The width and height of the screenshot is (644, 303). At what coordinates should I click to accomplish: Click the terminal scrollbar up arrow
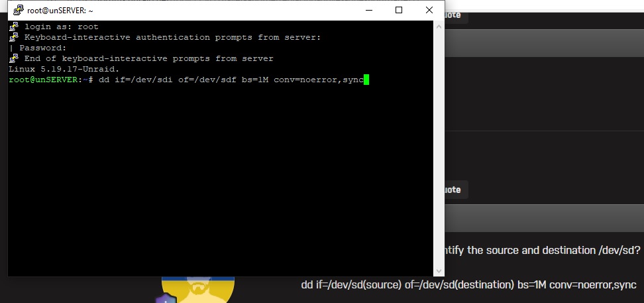point(439,27)
